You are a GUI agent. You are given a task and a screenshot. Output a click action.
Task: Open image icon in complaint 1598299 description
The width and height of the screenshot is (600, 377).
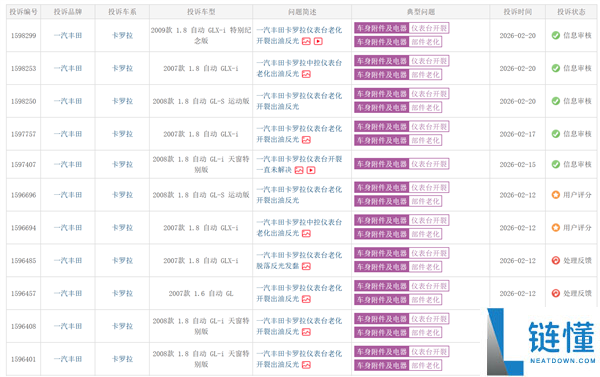click(307, 41)
